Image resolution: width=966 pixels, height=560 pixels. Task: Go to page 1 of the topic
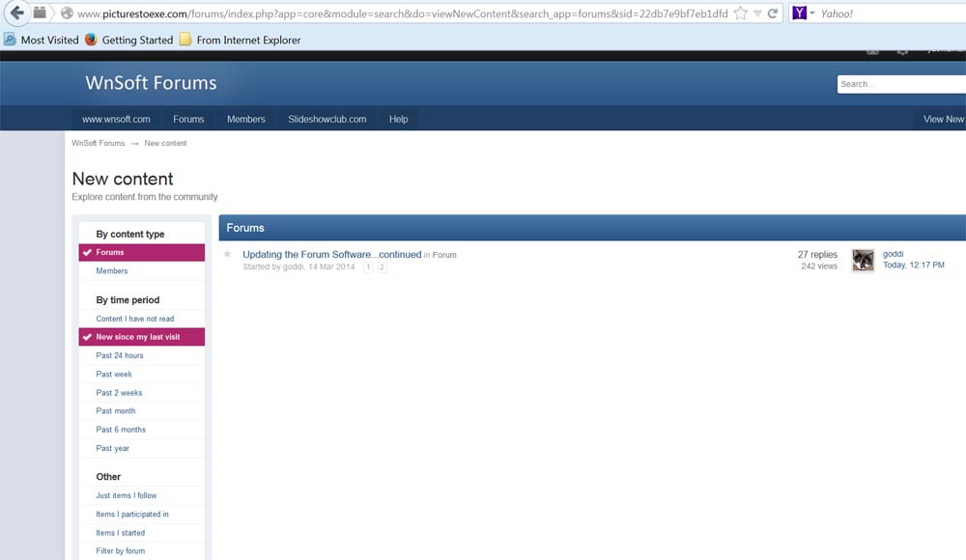coord(368,266)
